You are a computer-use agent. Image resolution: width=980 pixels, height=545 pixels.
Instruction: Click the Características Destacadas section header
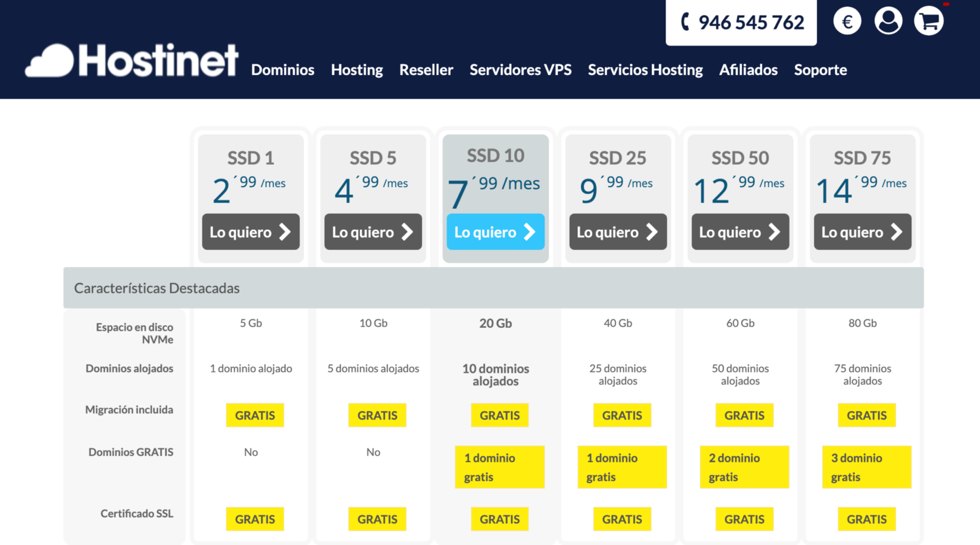[493, 288]
